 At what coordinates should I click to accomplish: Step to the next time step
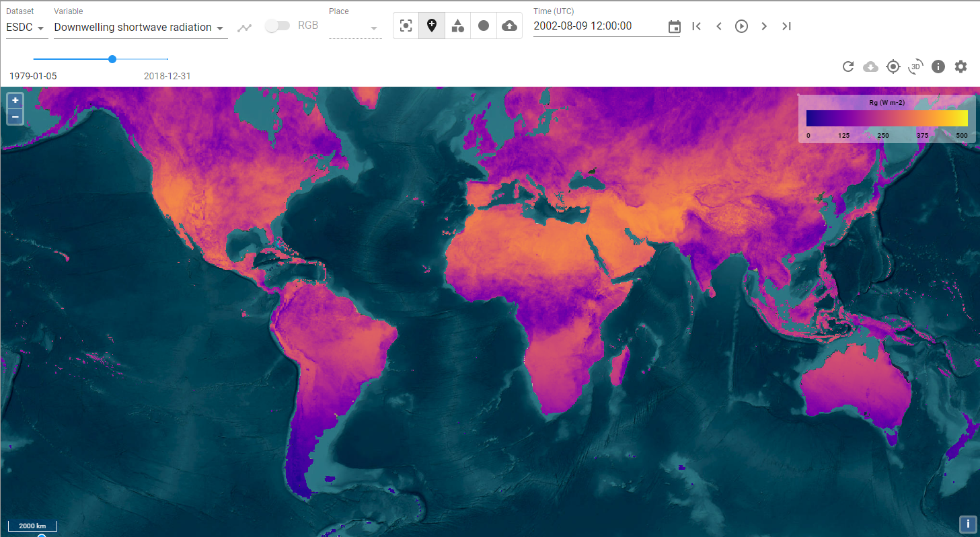pyautogui.click(x=764, y=26)
